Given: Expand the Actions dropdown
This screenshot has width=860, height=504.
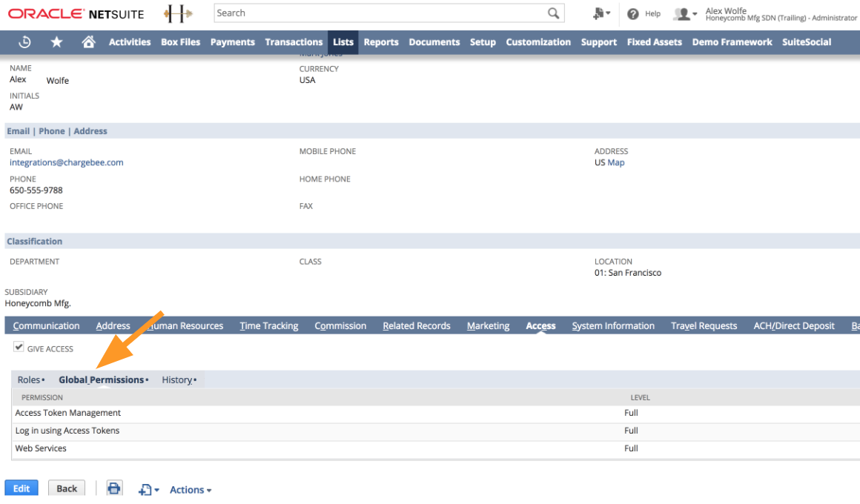Looking at the screenshot, I should [x=191, y=490].
